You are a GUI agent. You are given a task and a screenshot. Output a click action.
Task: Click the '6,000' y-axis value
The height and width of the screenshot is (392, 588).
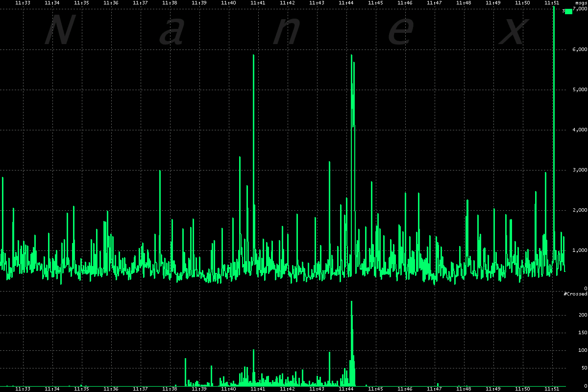580,49
